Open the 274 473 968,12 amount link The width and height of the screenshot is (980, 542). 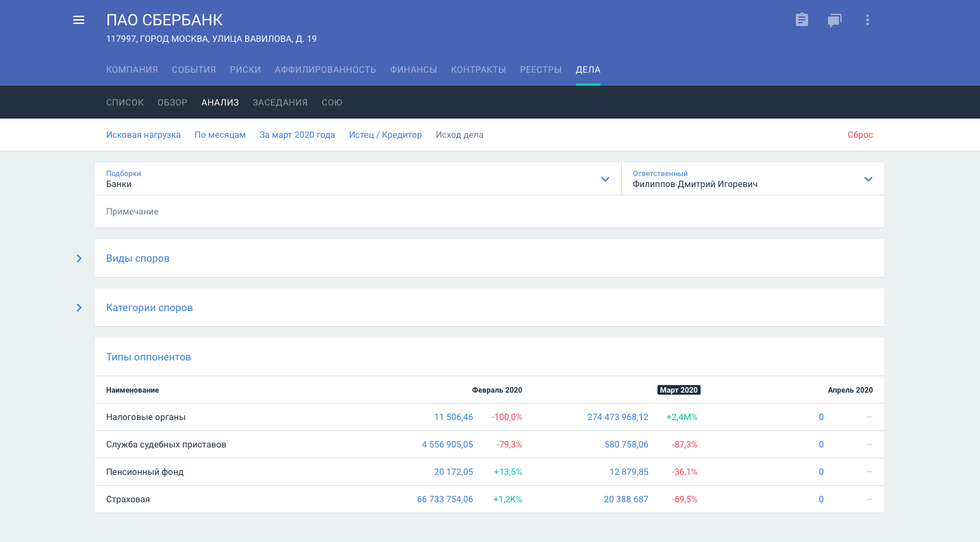[x=618, y=417]
